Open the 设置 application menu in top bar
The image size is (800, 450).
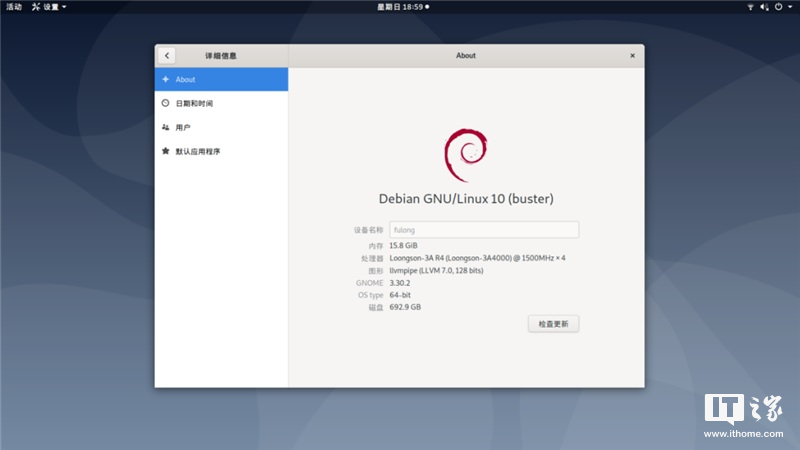[49, 7]
